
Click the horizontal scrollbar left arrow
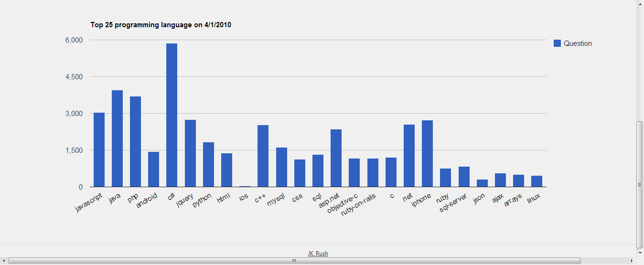point(4,261)
